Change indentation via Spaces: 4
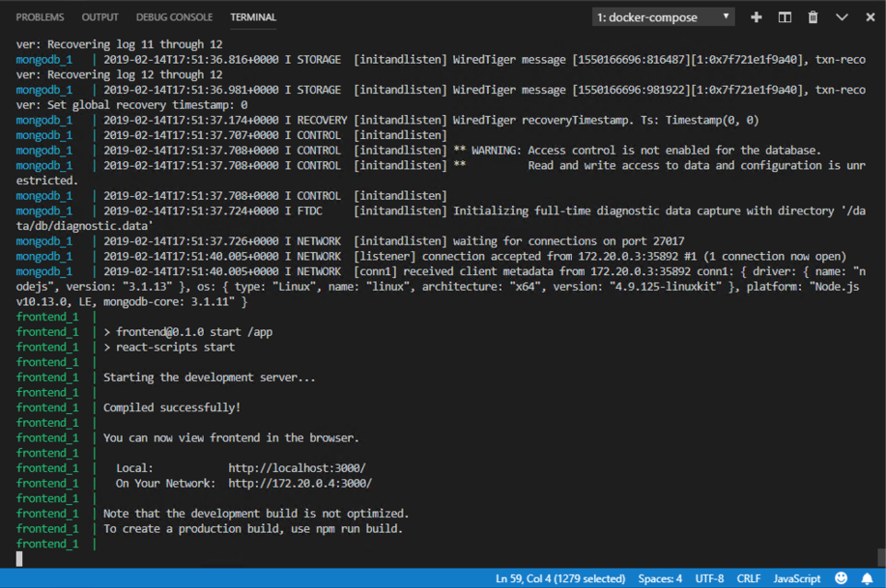Viewport: 886px width, 588px height. coord(660,578)
